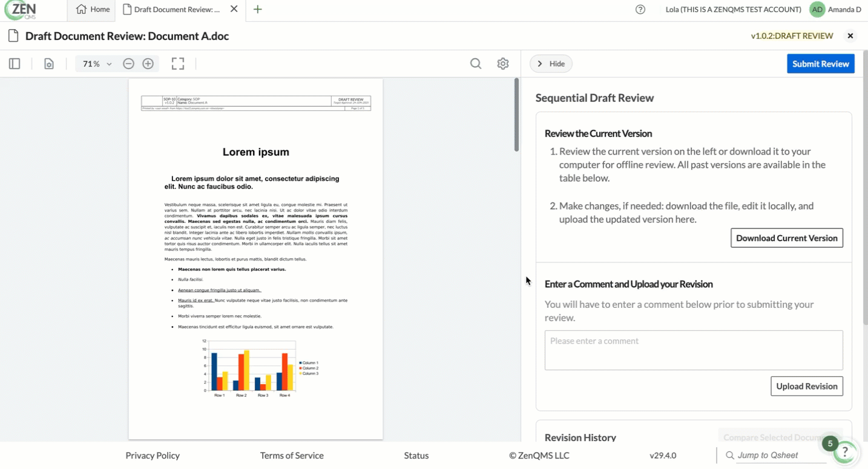Click the review panel vertical scrollbar

[x=865, y=188]
